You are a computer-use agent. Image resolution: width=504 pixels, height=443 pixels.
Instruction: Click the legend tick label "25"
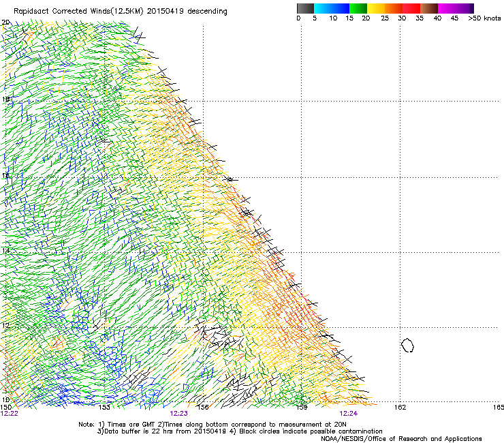385,18
